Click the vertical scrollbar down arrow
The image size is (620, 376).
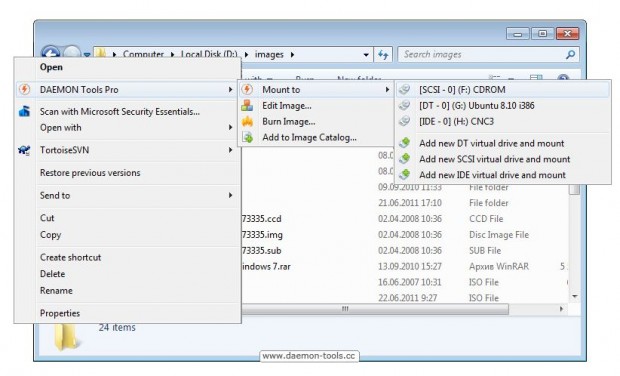[x=575, y=296]
